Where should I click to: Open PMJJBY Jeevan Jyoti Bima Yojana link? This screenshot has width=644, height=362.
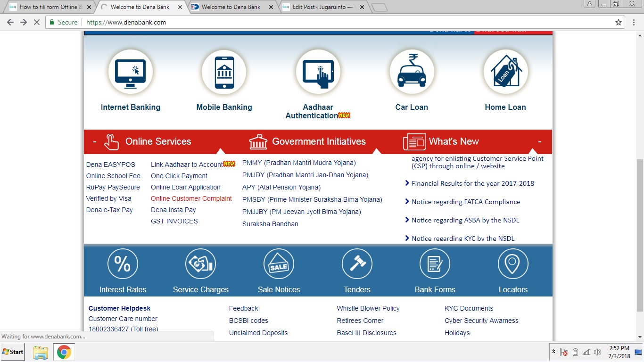tap(302, 212)
